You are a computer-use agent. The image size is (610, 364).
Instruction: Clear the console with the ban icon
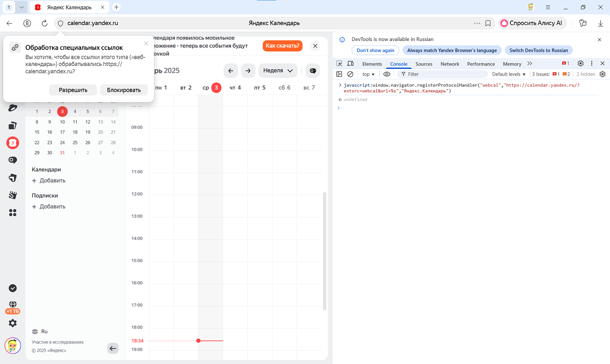coord(350,74)
